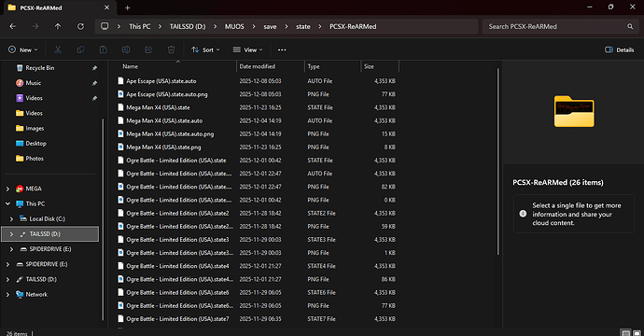This screenshot has width=644, height=336.
Task: Open the New dropdown menu
Action: pos(23,49)
